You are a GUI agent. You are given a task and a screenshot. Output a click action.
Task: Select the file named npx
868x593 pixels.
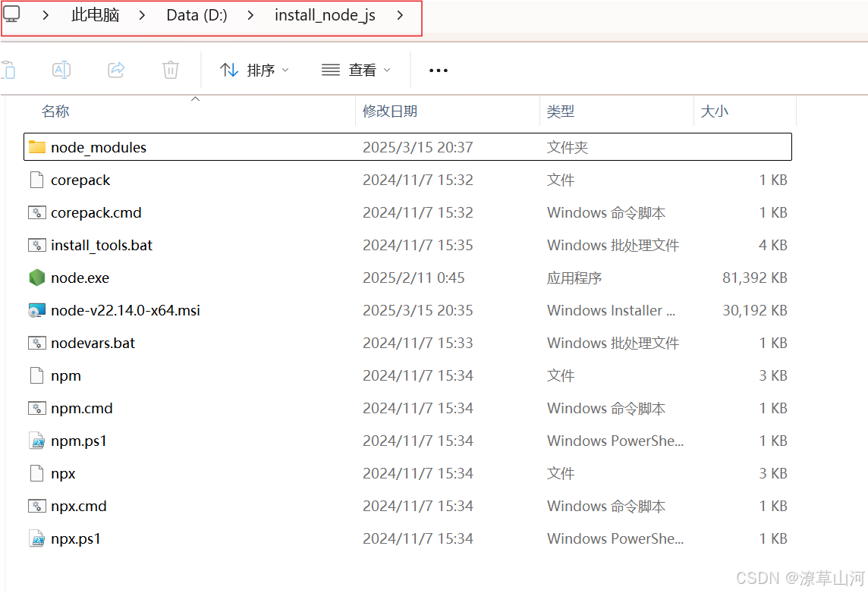pyautogui.click(x=63, y=474)
